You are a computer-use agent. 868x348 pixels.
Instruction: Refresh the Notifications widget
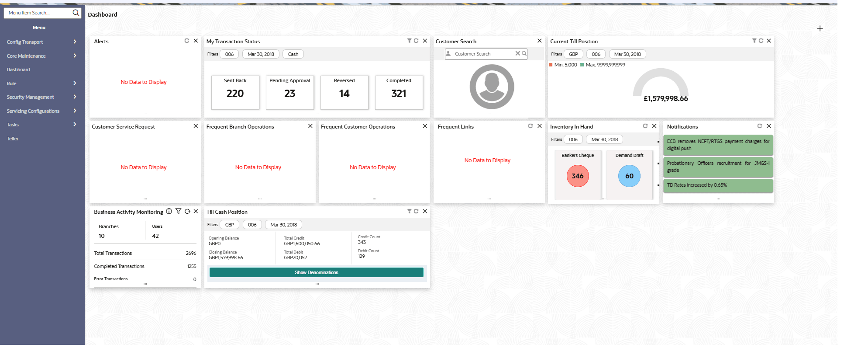760,126
